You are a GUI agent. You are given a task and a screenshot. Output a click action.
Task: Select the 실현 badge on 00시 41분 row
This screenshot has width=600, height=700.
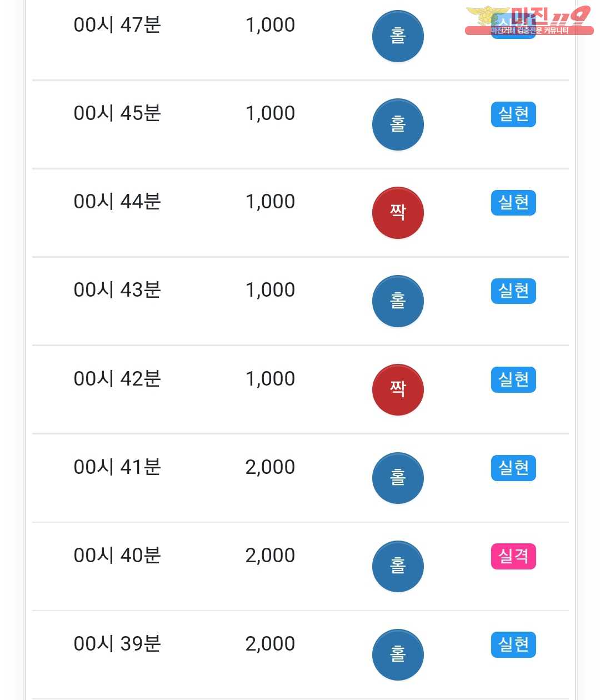[513, 468]
